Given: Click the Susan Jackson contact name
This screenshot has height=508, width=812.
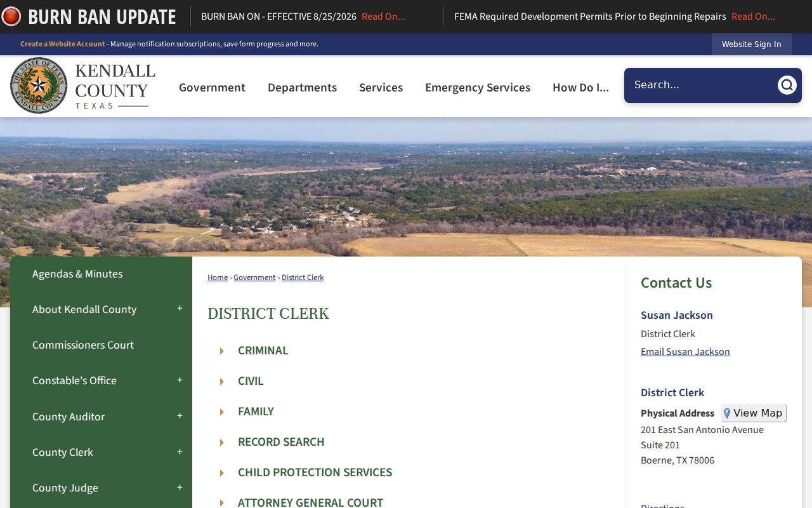Looking at the screenshot, I should tap(677, 315).
